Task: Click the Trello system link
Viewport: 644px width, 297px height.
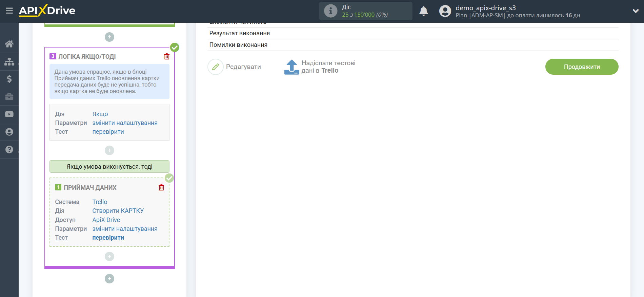Action: pos(100,202)
